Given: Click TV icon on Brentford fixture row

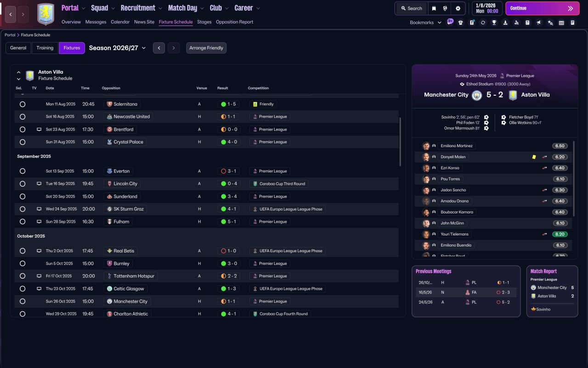Looking at the screenshot, I should [x=39, y=130].
